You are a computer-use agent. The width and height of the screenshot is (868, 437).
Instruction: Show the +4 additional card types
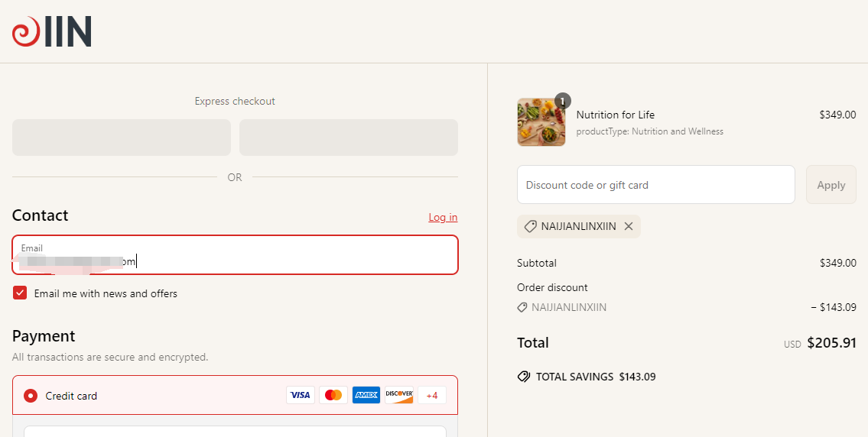point(432,395)
